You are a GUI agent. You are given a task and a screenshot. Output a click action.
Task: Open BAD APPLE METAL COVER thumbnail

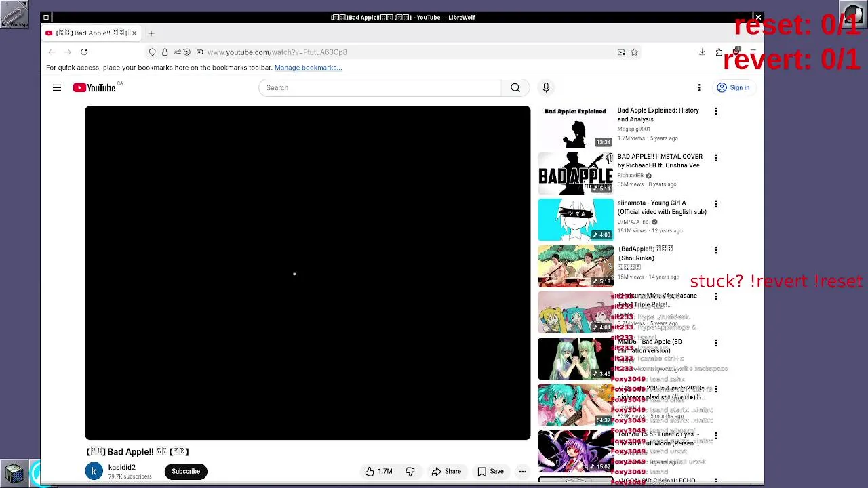576,174
